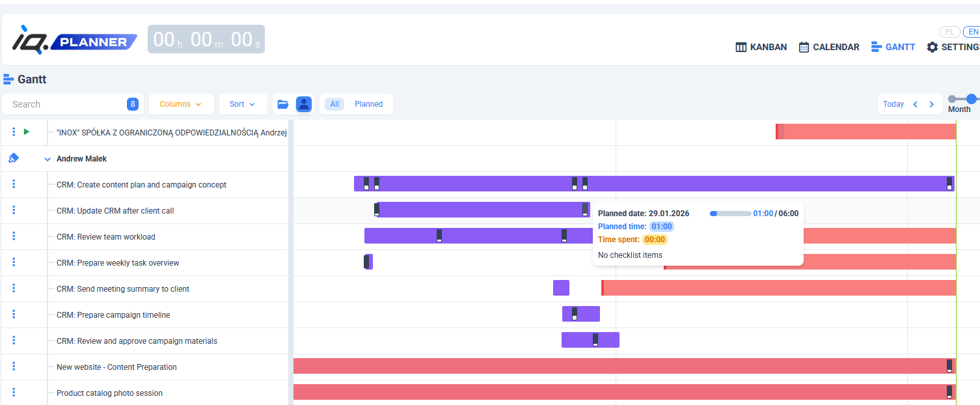Switch to the Kanban view
Image resolution: width=980 pixels, height=405 pixels.
[761, 47]
